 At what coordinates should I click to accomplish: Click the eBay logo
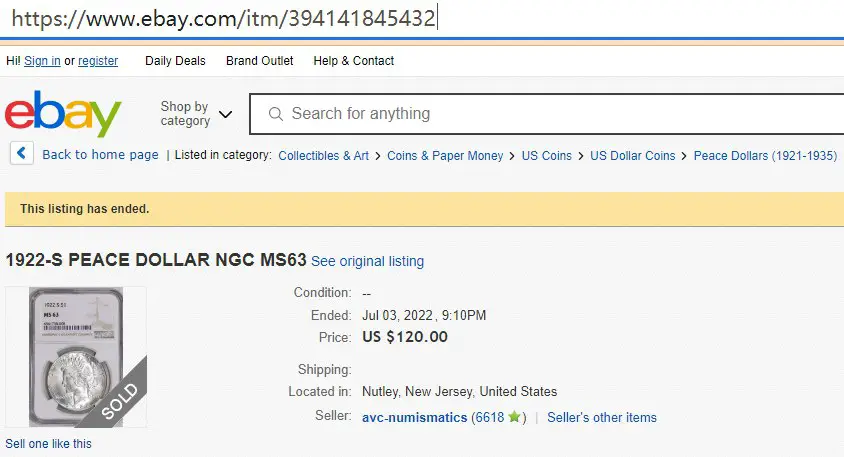click(x=63, y=114)
